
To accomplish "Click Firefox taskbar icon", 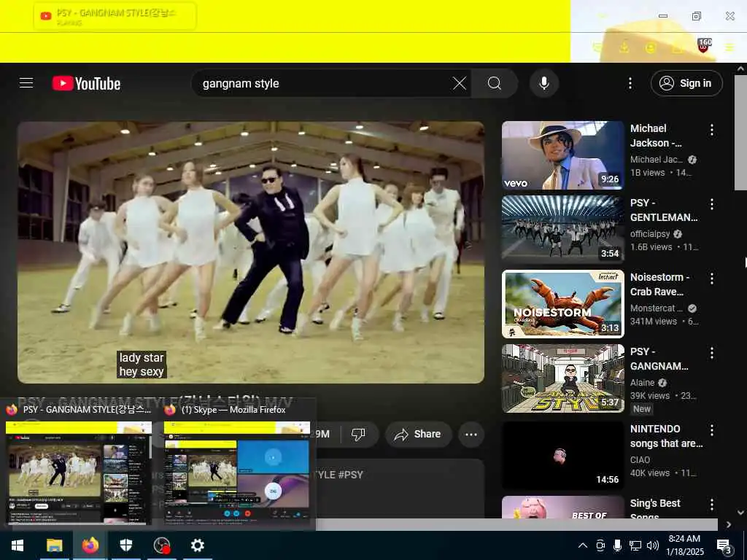I will tap(90, 545).
